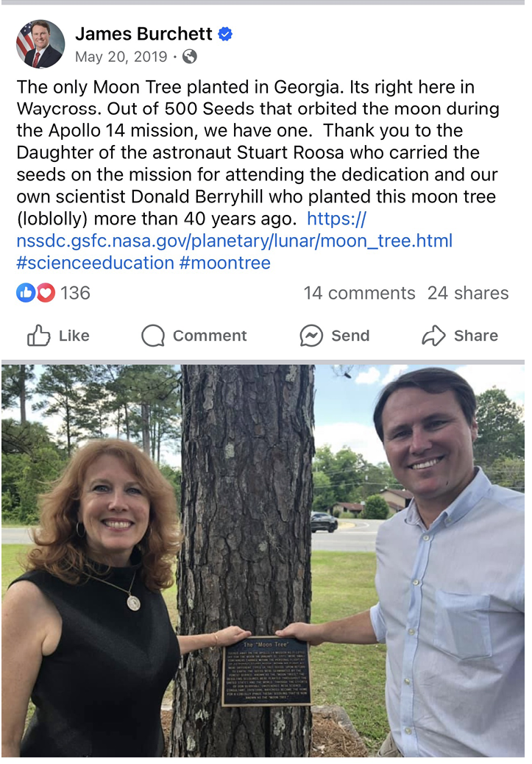Open the Comment speech bubble icon
The image size is (532, 764).
152,336
